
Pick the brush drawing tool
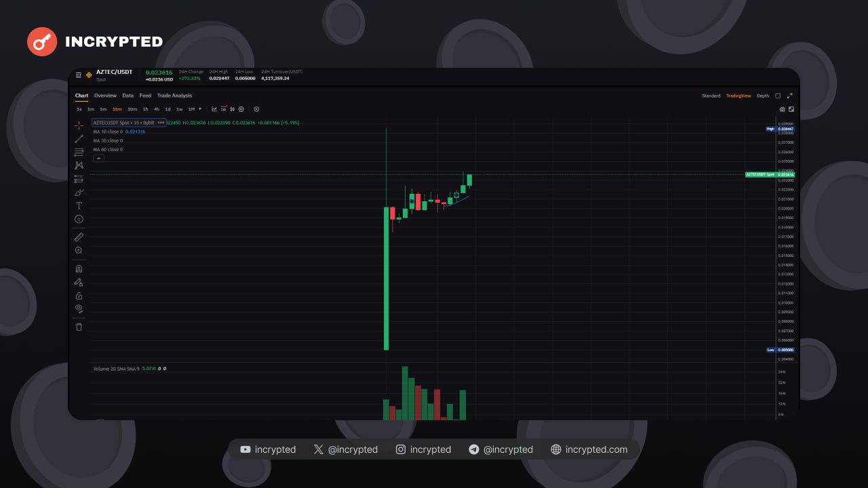(79, 192)
